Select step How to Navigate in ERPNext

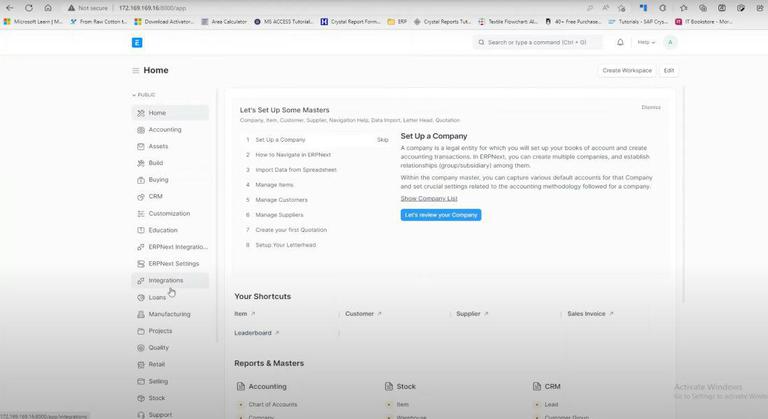[x=293, y=155]
